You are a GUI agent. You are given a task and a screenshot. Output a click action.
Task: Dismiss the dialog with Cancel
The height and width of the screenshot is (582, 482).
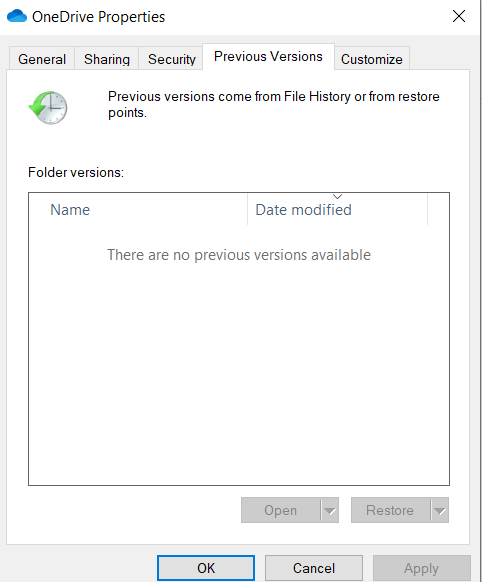pos(314,568)
